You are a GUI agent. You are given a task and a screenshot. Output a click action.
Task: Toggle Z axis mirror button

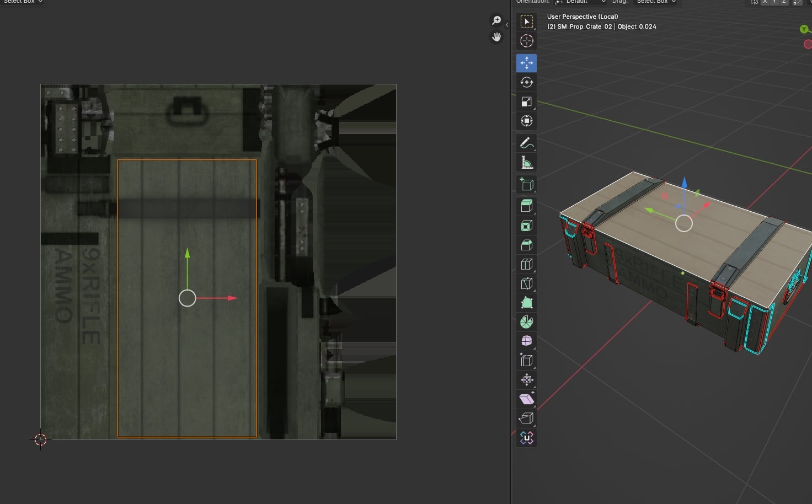point(784,2)
